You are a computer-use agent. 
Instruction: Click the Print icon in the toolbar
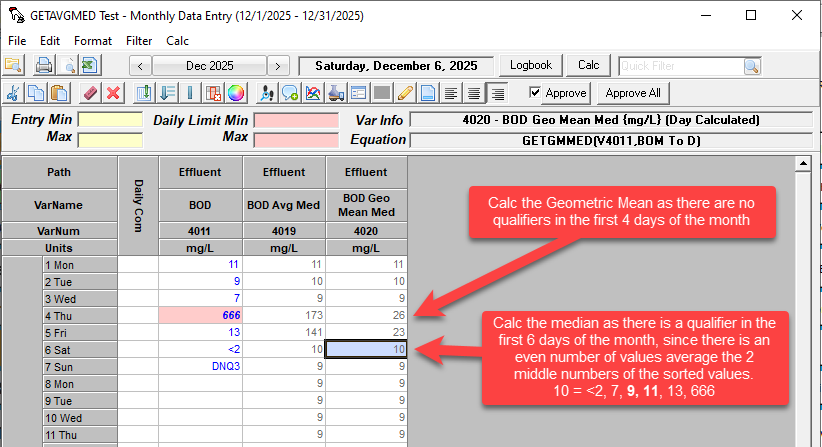click(x=45, y=65)
